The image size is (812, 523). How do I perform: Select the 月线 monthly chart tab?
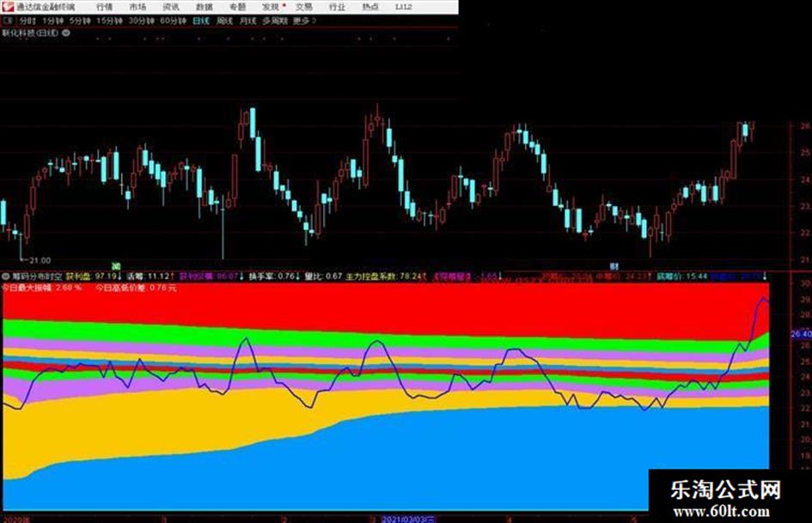[x=248, y=21]
